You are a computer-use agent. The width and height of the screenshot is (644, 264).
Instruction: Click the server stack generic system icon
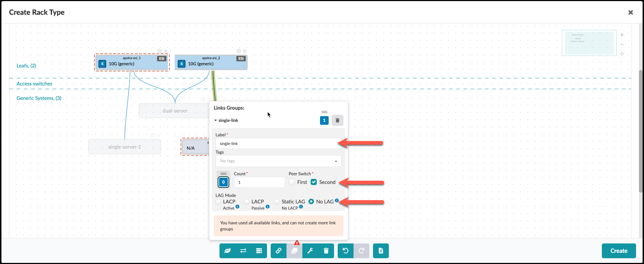click(259, 251)
